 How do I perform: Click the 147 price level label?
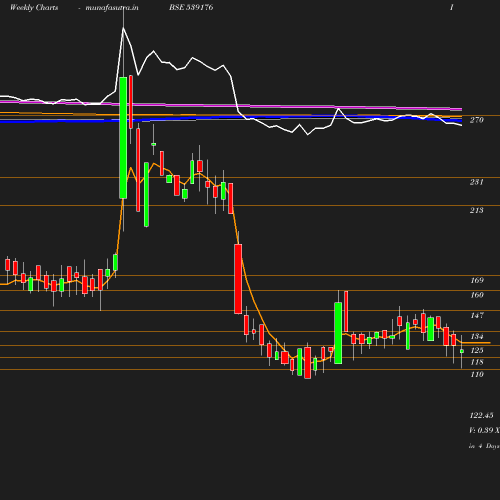pos(477,315)
